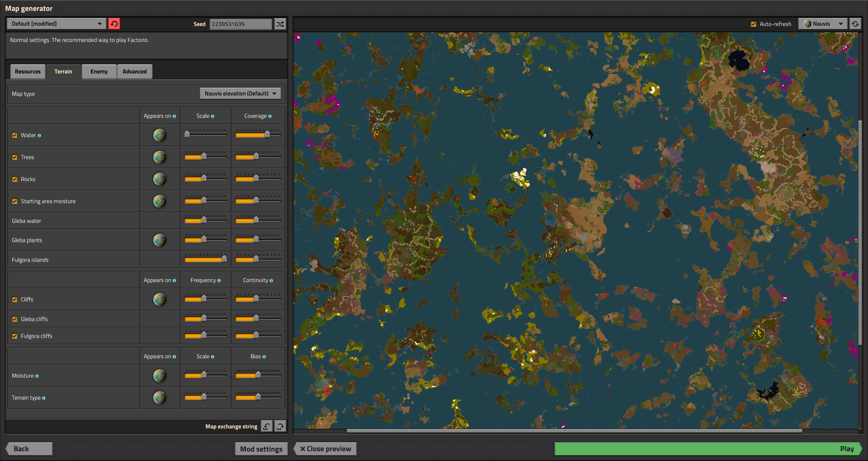Screen dimensions: 868x461
Task: Open the Map type dropdown
Action: coord(240,93)
